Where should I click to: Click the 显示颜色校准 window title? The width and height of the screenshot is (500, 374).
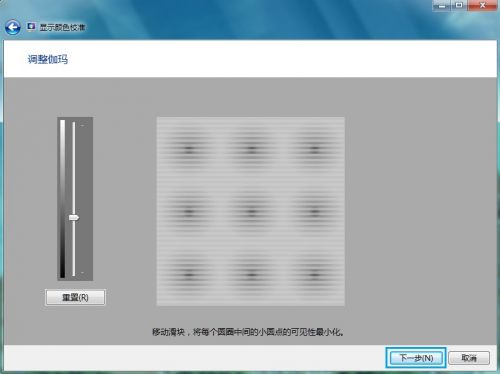(x=62, y=27)
